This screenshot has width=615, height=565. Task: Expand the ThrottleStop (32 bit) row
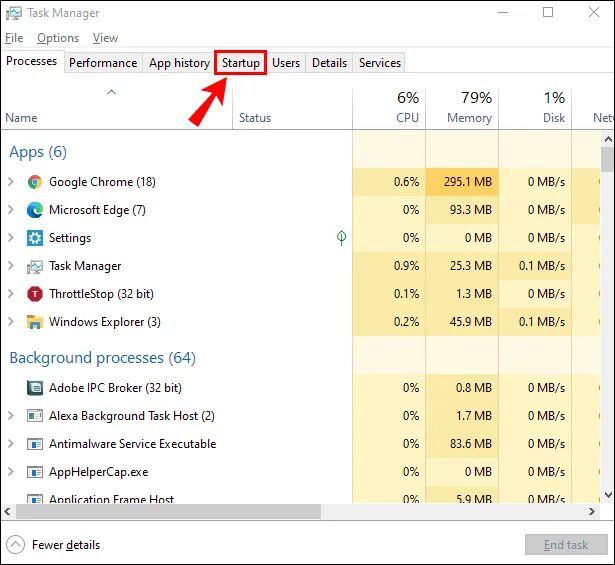pos(11,294)
